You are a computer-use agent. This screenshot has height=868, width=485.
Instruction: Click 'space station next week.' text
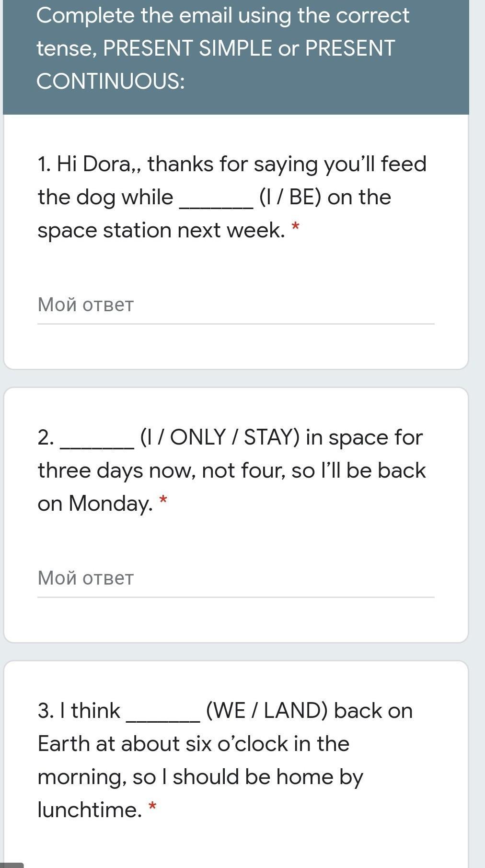(161, 231)
